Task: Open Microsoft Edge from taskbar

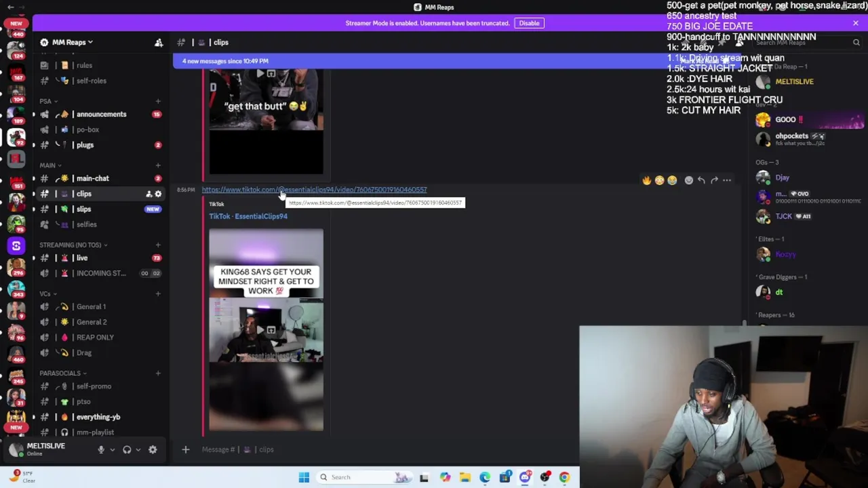Action: (485, 477)
